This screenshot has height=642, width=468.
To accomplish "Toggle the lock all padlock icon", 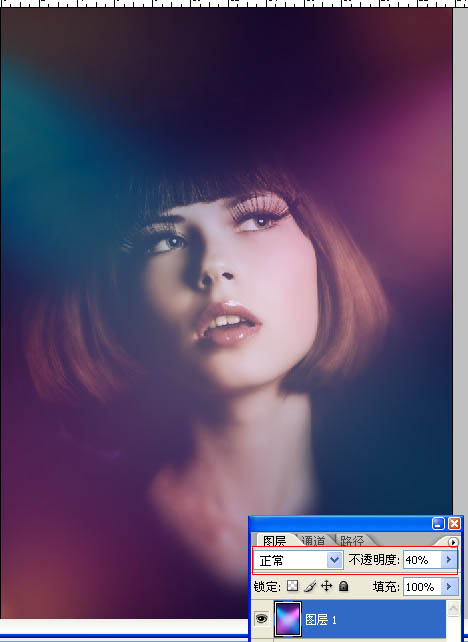I will coord(344,586).
